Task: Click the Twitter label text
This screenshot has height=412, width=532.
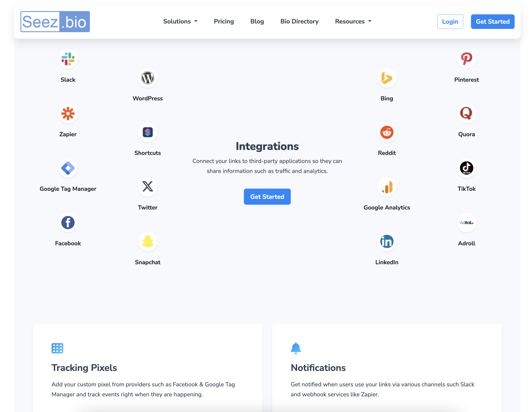Action: click(148, 208)
